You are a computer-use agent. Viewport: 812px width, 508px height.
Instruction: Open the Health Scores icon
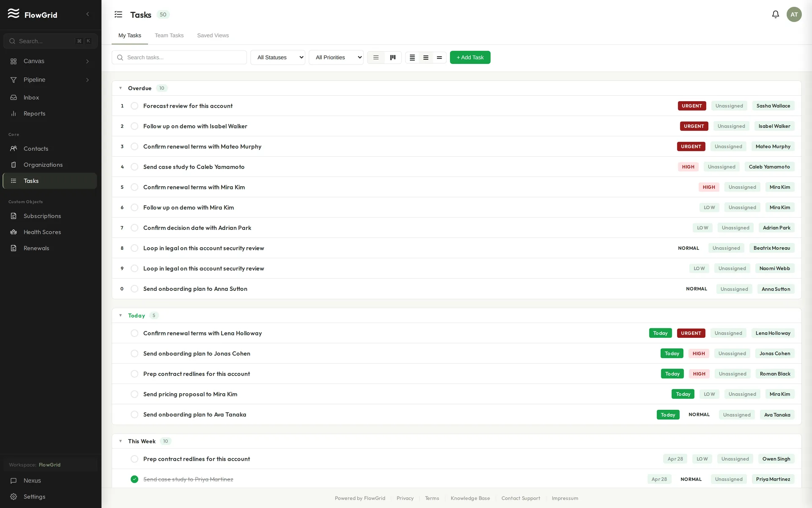coord(14,232)
